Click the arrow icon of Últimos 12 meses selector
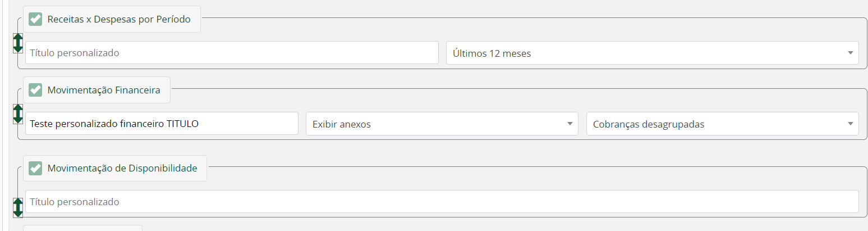868x231 pixels. (x=849, y=53)
